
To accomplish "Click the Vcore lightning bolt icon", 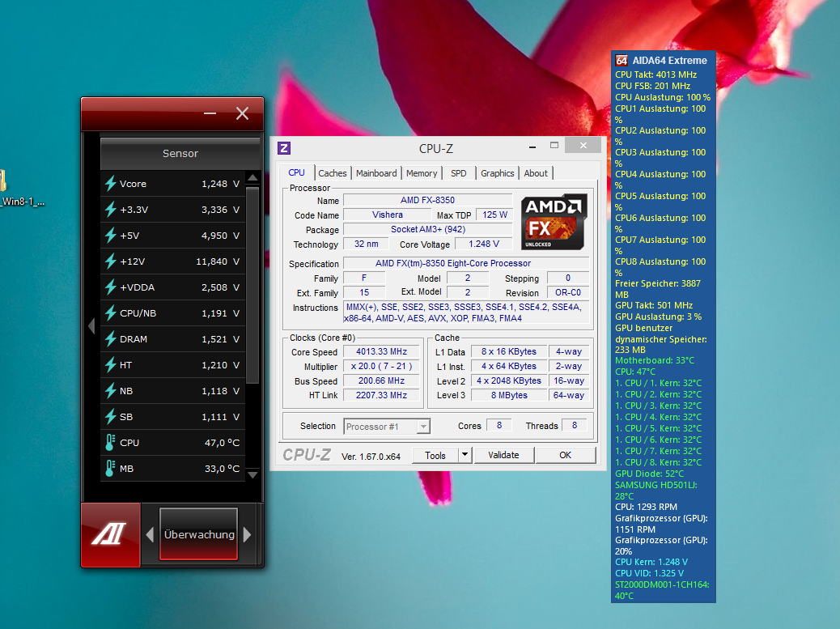I will 110,184.
